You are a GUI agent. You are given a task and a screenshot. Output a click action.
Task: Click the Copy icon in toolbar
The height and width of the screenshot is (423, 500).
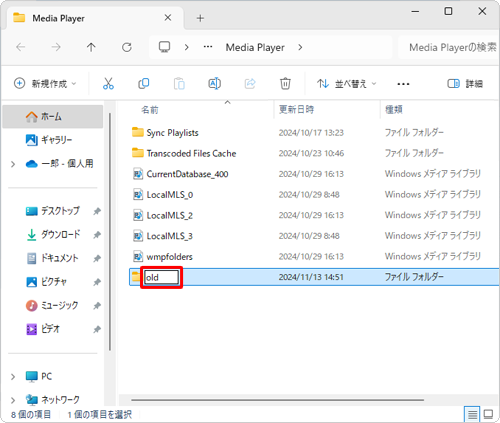pyautogui.click(x=144, y=83)
